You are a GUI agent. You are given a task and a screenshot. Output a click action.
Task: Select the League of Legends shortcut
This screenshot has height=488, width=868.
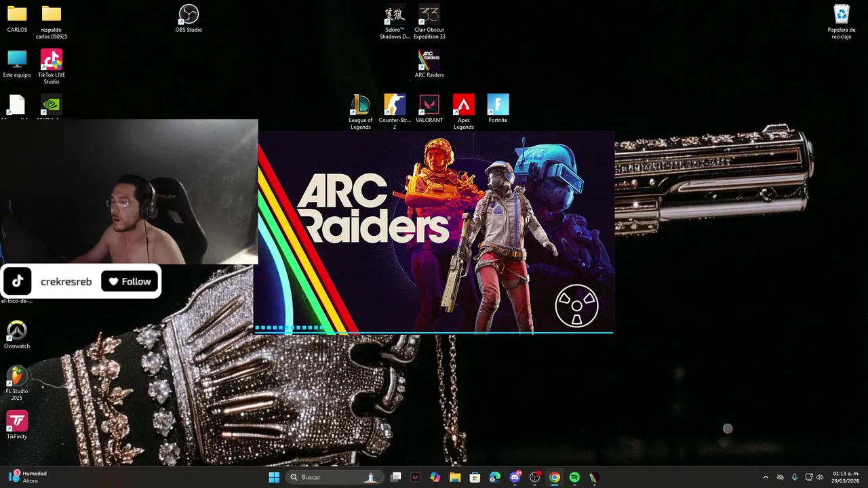click(361, 112)
